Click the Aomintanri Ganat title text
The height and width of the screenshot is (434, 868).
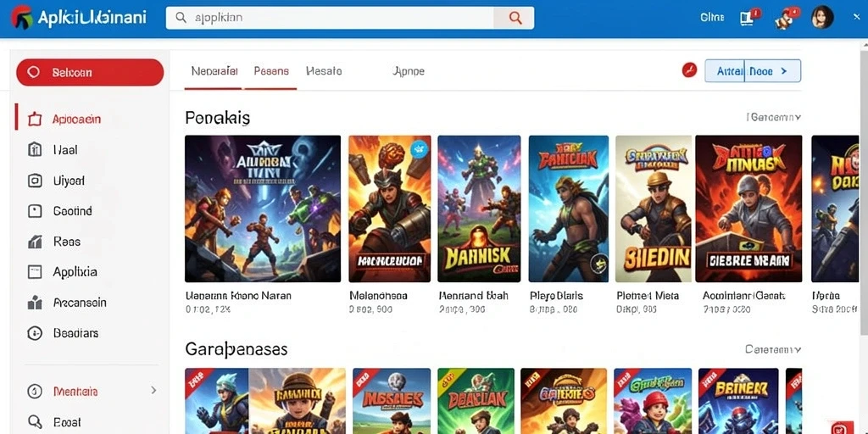click(x=744, y=296)
